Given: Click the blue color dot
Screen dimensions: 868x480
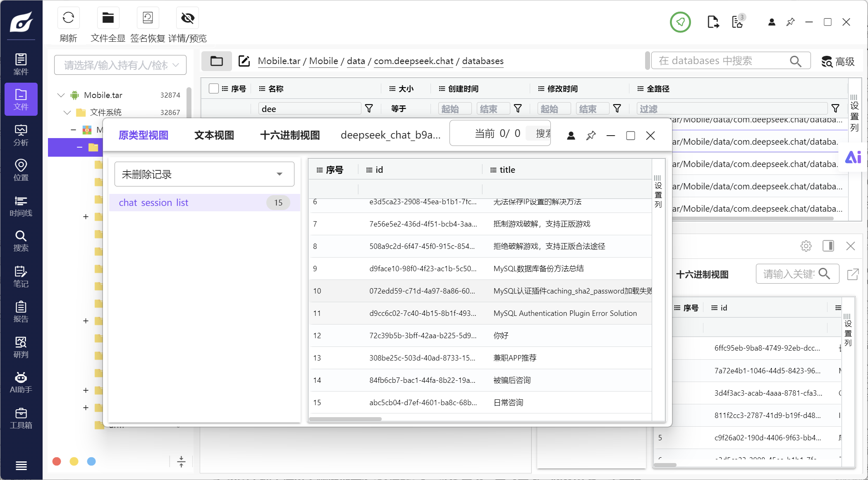Looking at the screenshot, I should click(91, 461).
